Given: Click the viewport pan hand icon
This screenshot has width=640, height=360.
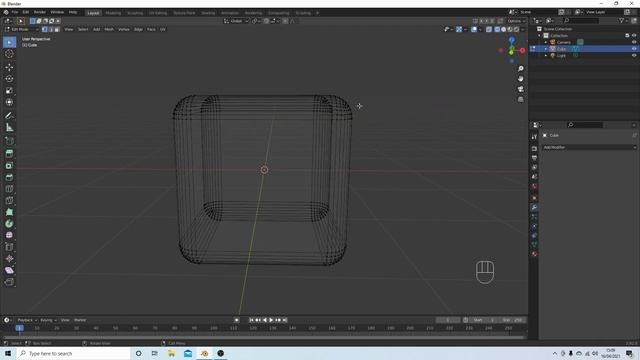Looking at the screenshot, I should 520,79.
